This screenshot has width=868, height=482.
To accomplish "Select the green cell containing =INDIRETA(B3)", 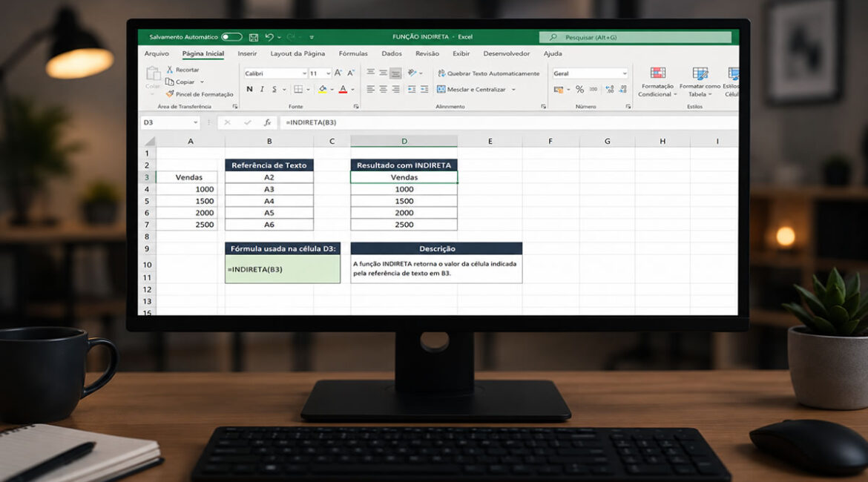I will tap(283, 269).
